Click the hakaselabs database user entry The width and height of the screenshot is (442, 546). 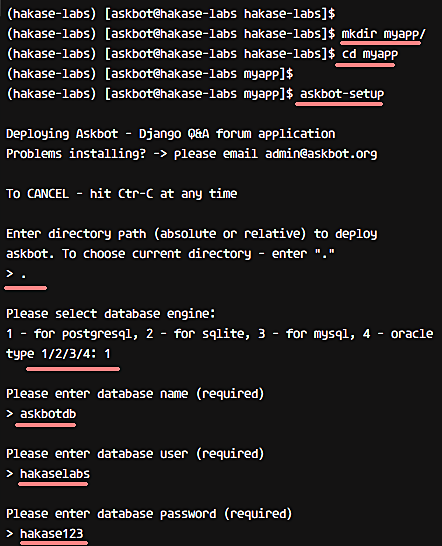pos(55,474)
